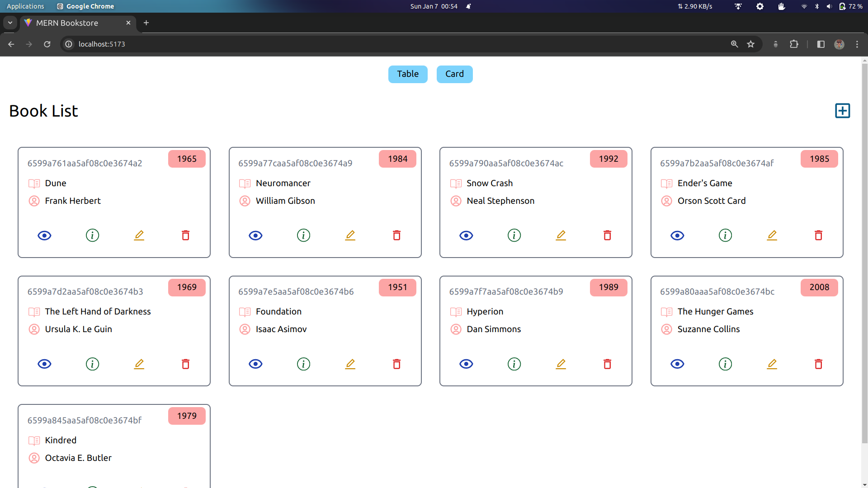Select the MERN Bookstore browser tab
The width and height of the screenshot is (868, 488).
[72, 23]
